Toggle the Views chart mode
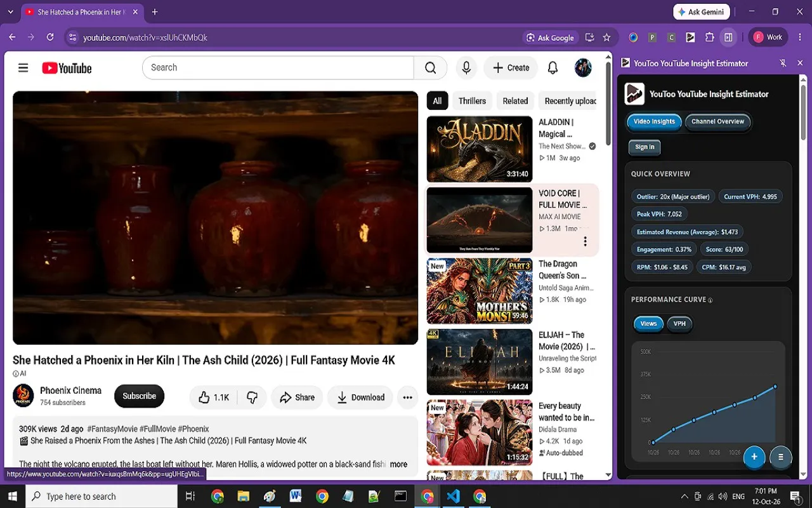Image resolution: width=812 pixels, height=508 pixels. coord(648,324)
